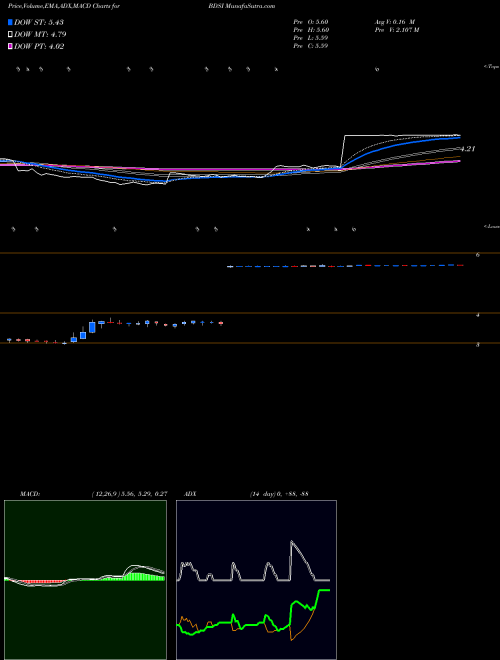Click the tallest blue candlestick in the rally
This screenshot has height=660, width=500.
click(x=92, y=327)
